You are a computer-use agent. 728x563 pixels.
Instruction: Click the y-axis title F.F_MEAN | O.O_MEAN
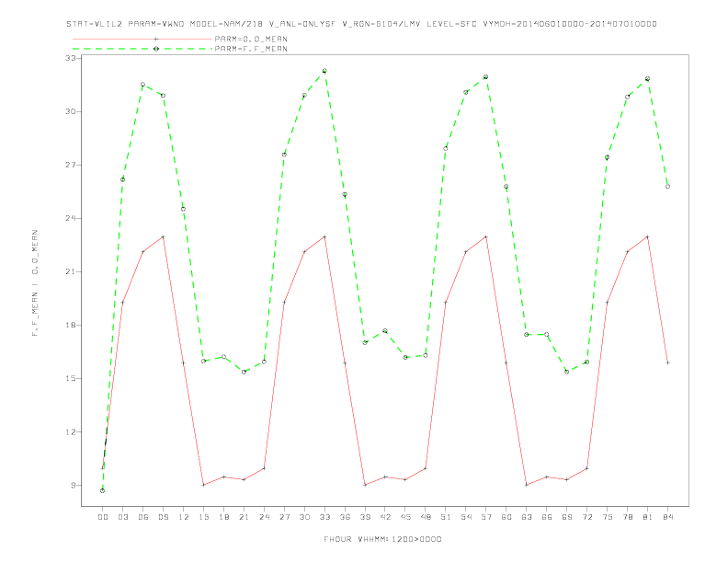[x=35, y=283]
